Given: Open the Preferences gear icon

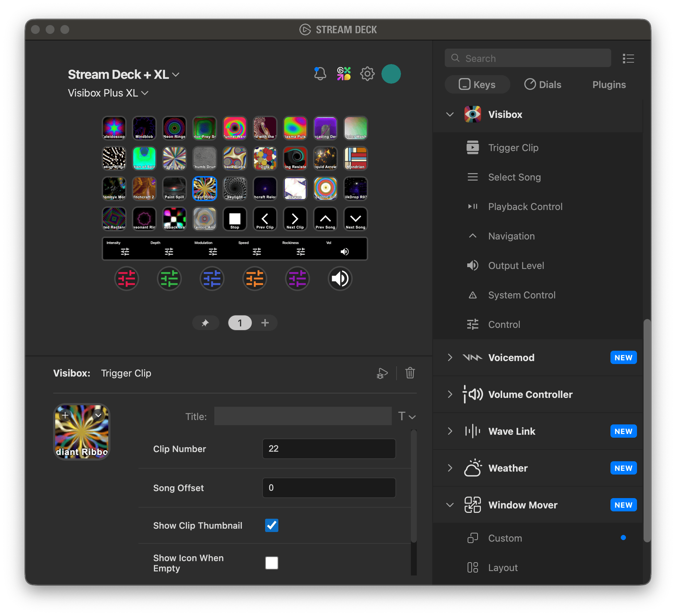Looking at the screenshot, I should pyautogui.click(x=367, y=74).
